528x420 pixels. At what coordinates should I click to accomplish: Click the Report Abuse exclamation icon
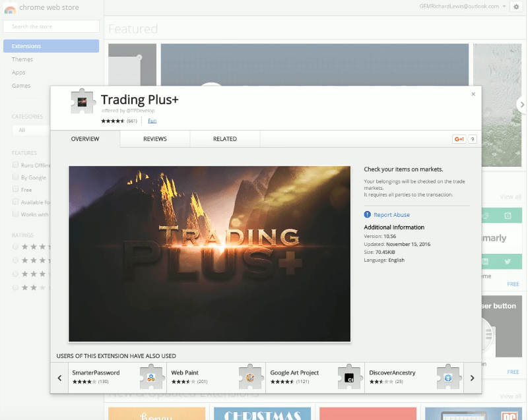(368, 214)
